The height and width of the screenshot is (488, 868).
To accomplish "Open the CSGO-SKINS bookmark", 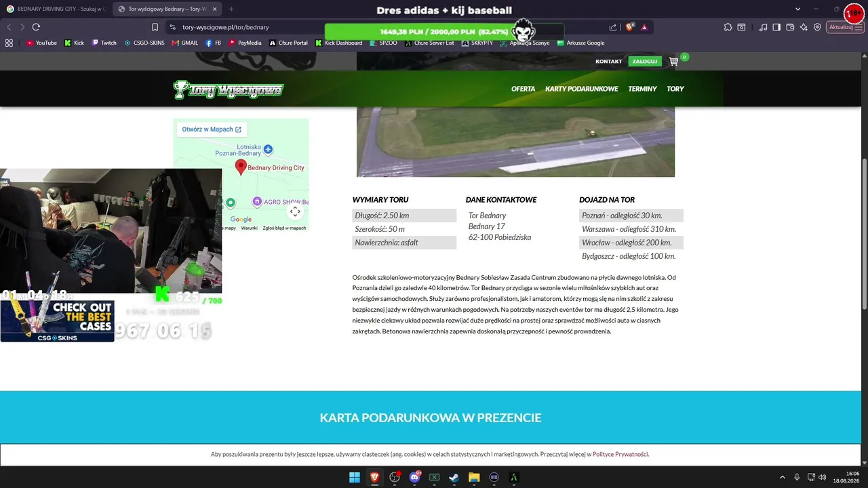I will [144, 43].
